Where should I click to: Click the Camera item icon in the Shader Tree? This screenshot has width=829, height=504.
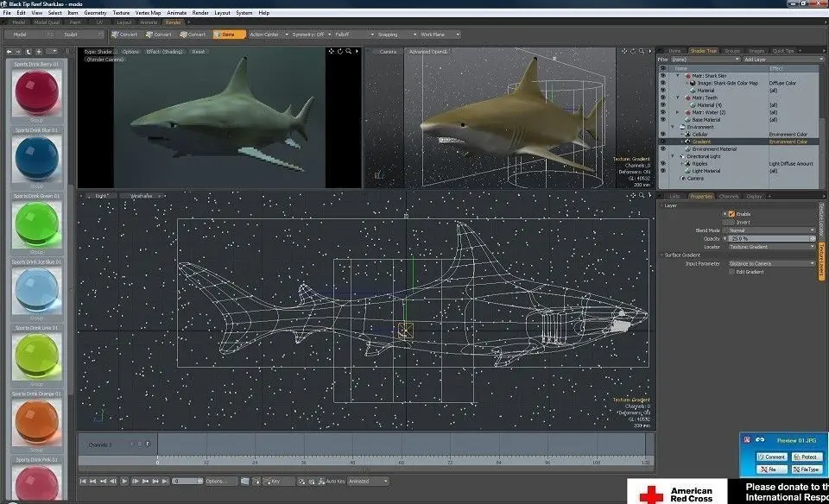[x=682, y=179]
